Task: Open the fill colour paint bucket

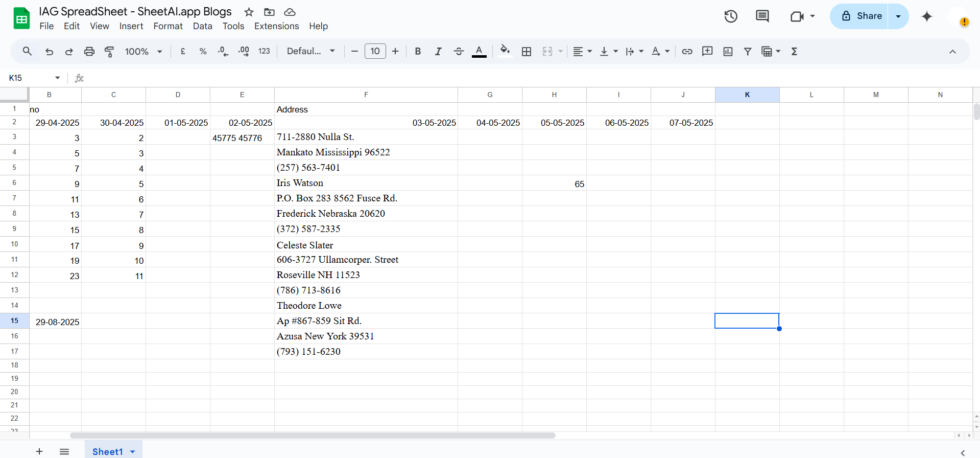Action: click(505, 51)
